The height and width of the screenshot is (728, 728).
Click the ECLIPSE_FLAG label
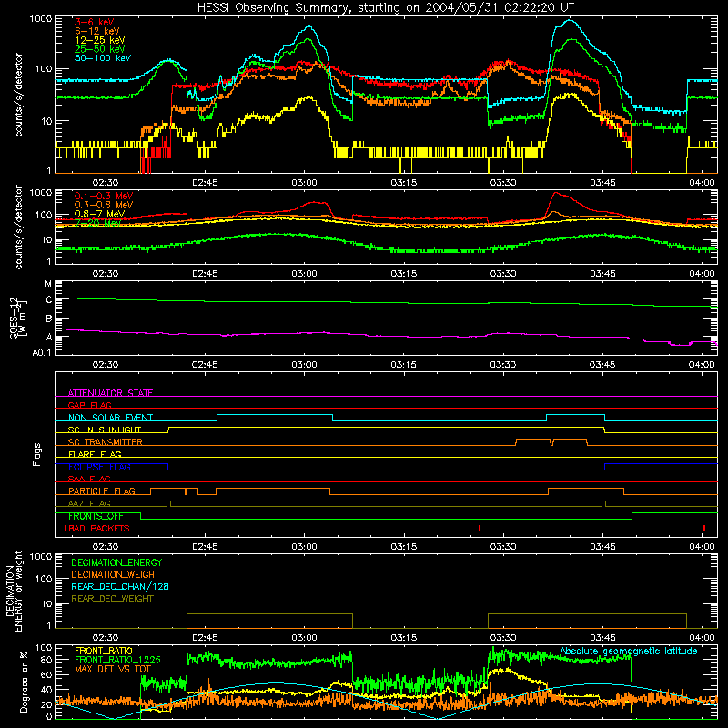(x=99, y=467)
